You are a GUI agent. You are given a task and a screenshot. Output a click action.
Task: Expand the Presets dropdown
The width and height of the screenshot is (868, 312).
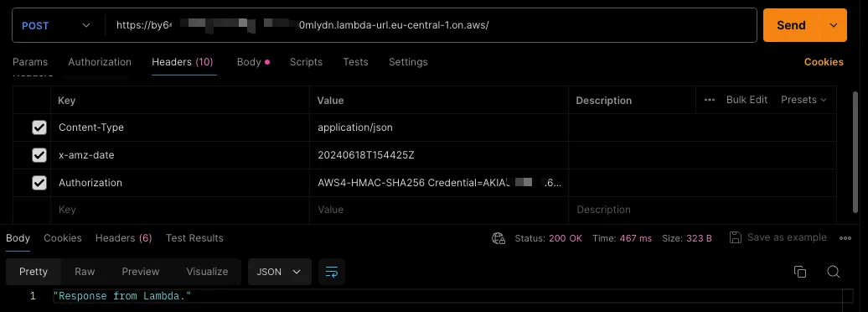[803, 100]
